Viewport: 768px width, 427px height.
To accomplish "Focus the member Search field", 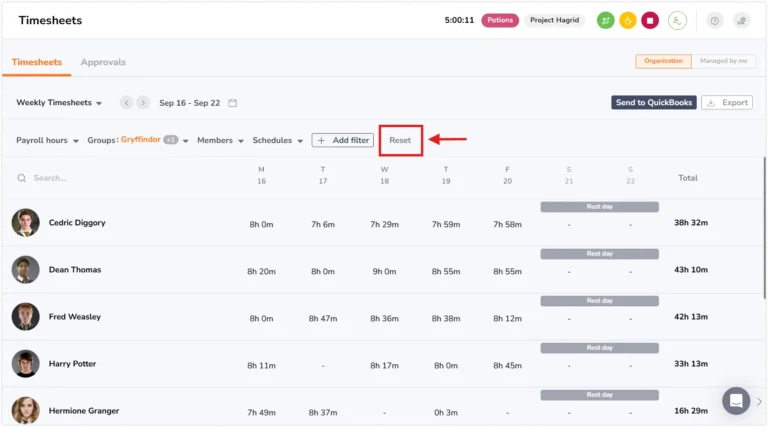I will click(49, 178).
